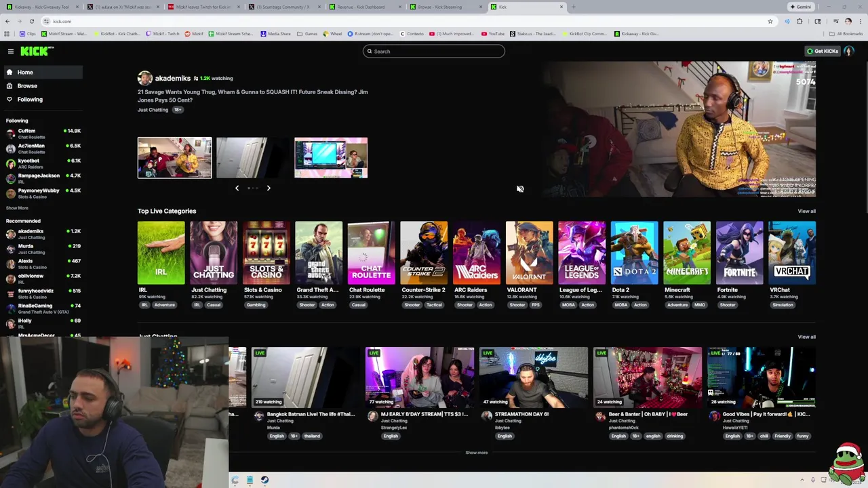Open the 21 Savage stream title

tap(252, 96)
